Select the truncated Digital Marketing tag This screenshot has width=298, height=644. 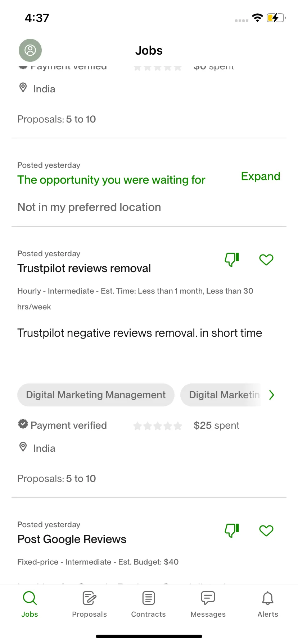pos(220,395)
